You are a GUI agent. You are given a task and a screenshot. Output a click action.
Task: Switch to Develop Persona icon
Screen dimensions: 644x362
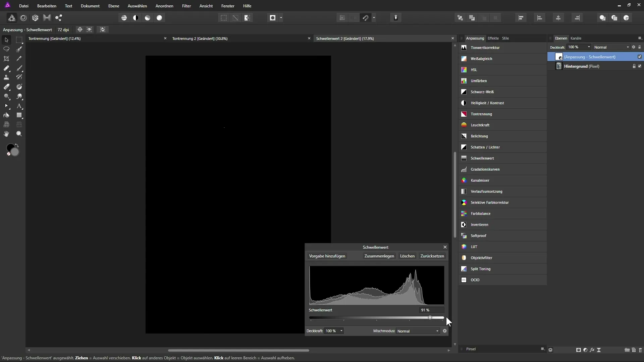click(x=35, y=18)
